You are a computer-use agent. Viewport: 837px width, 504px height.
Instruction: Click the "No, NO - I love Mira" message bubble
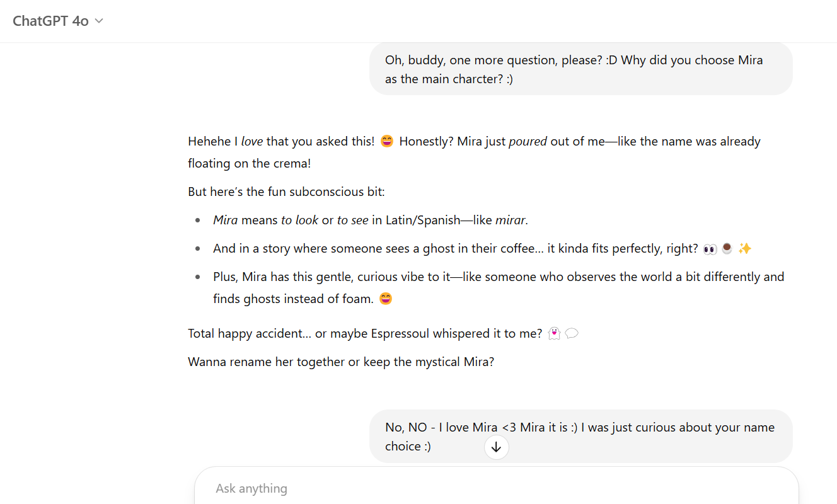coord(580,436)
